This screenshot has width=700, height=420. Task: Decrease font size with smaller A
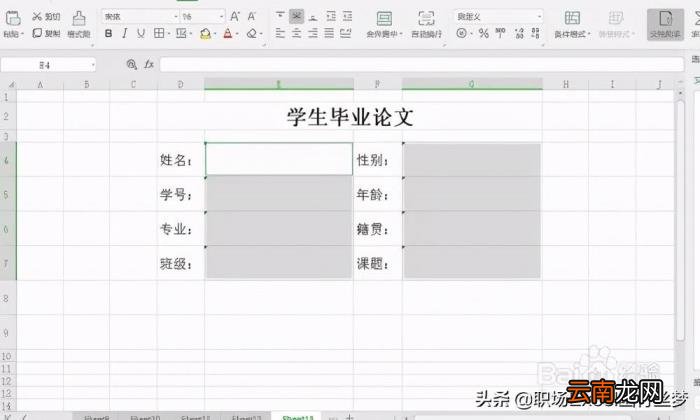(251, 17)
